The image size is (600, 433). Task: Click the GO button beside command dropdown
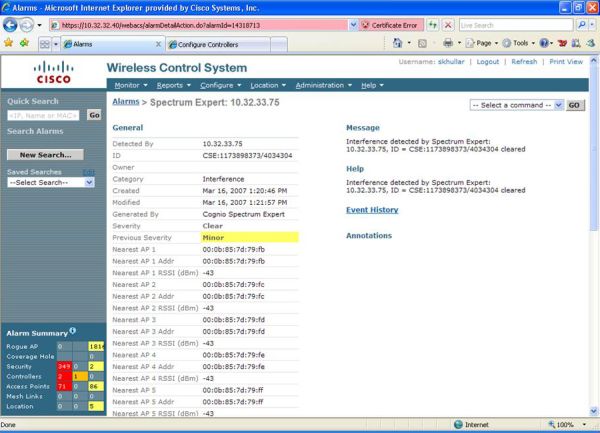click(574, 105)
